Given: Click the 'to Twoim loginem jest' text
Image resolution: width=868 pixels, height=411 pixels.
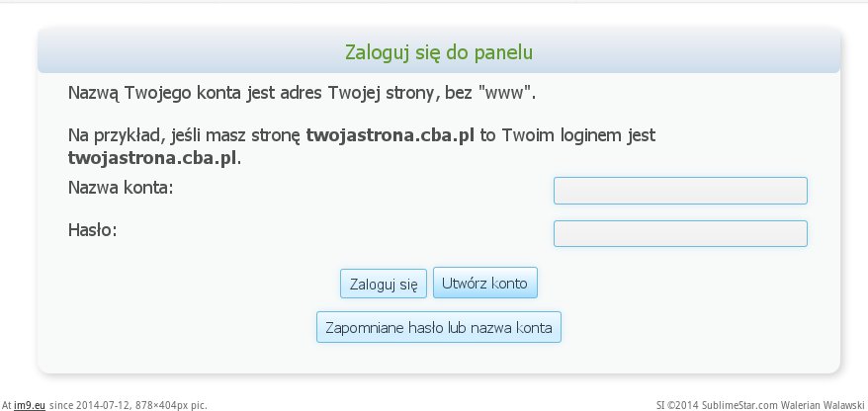Looking at the screenshot, I should pos(567,134).
